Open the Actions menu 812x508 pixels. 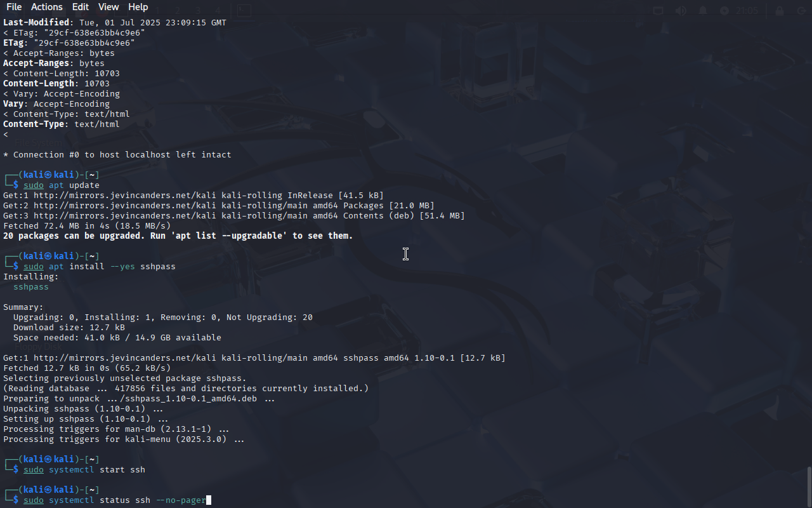coord(47,7)
